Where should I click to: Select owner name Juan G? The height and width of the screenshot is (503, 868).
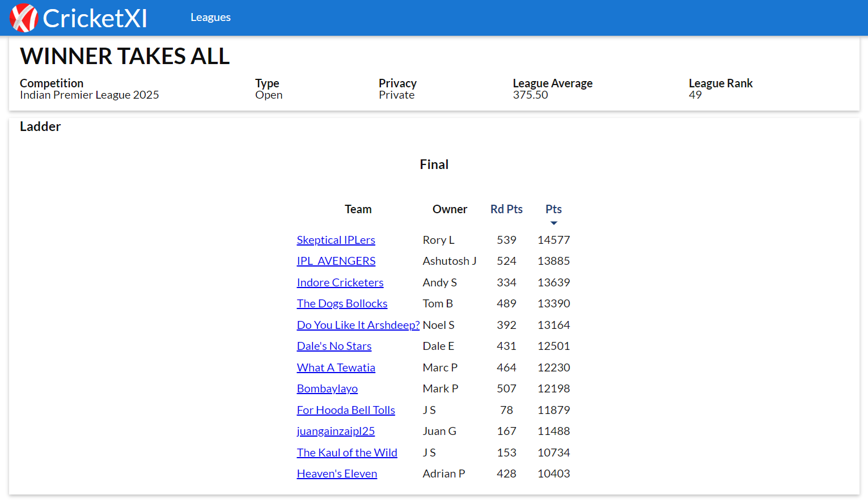[439, 431]
